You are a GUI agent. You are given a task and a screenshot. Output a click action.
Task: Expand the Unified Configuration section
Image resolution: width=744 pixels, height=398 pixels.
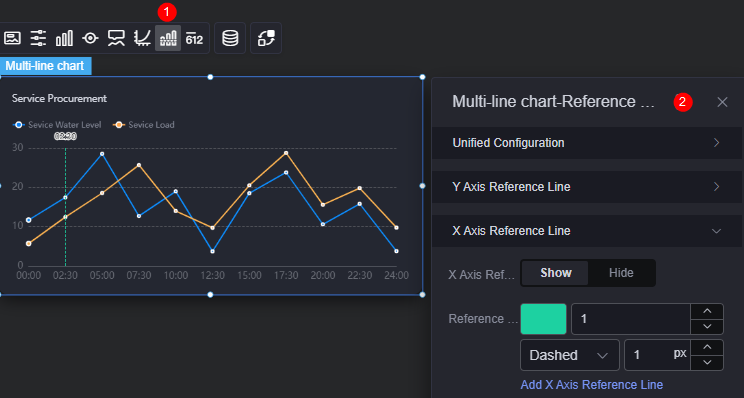tap(587, 143)
